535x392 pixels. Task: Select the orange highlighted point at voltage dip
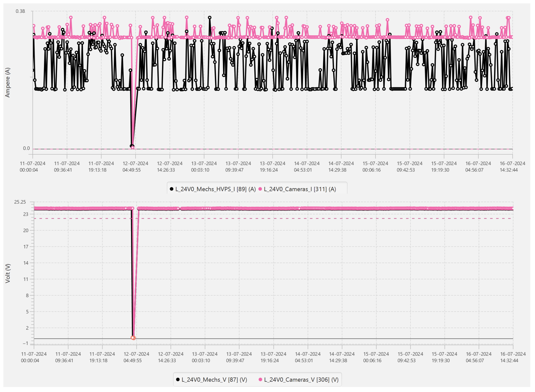pos(133,338)
